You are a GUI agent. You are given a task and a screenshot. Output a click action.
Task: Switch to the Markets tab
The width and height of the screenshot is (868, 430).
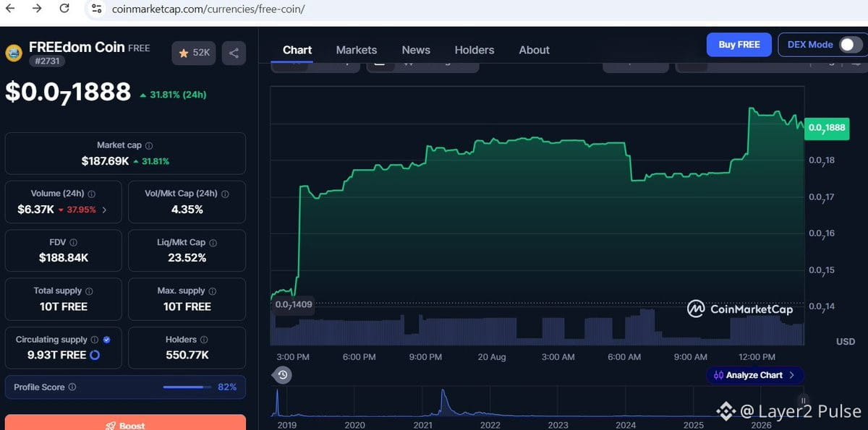(x=357, y=50)
